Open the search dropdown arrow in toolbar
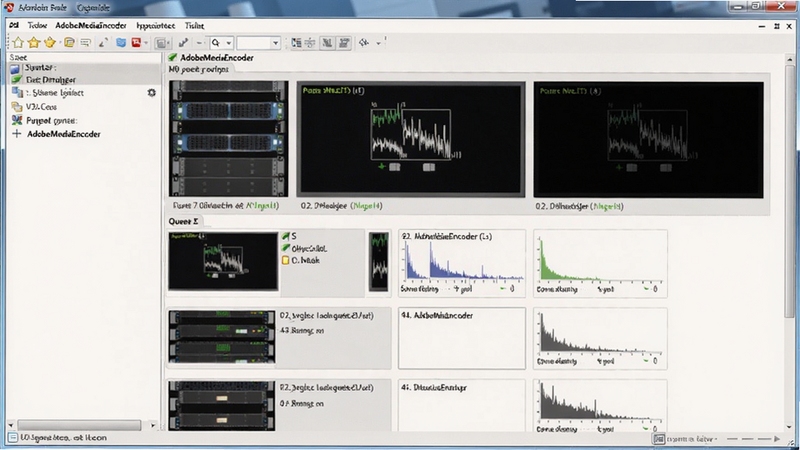This screenshot has height=450, width=800. 229,43
